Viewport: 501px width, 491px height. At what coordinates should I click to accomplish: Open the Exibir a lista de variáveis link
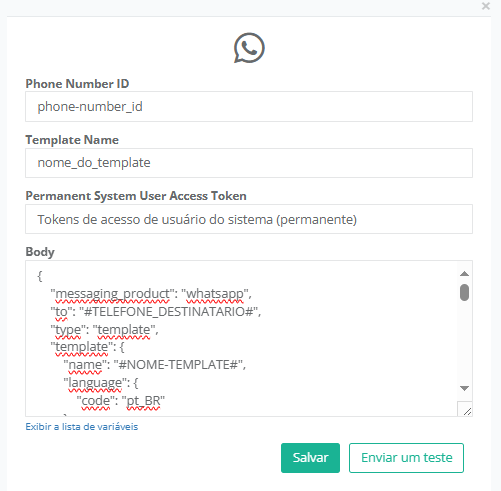pyautogui.click(x=82, y=427)
